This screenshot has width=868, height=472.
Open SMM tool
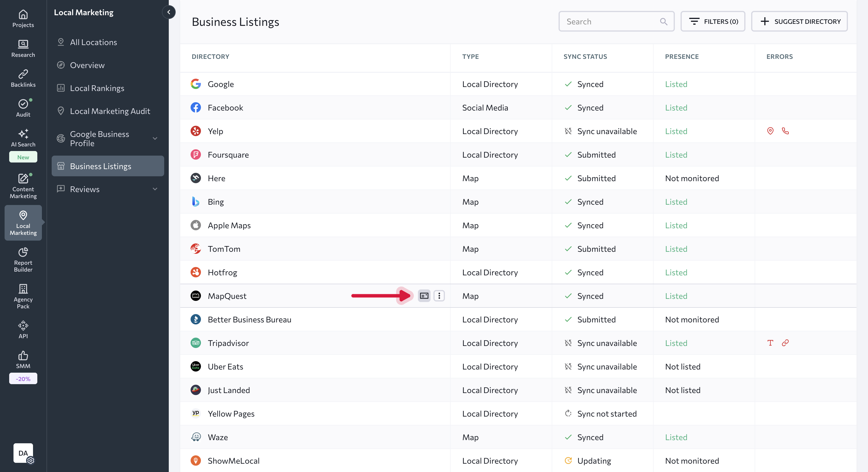(23, 360)
